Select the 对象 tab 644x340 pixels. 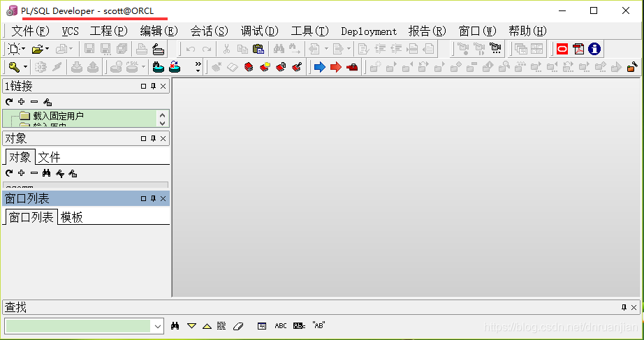pos(20,157)
